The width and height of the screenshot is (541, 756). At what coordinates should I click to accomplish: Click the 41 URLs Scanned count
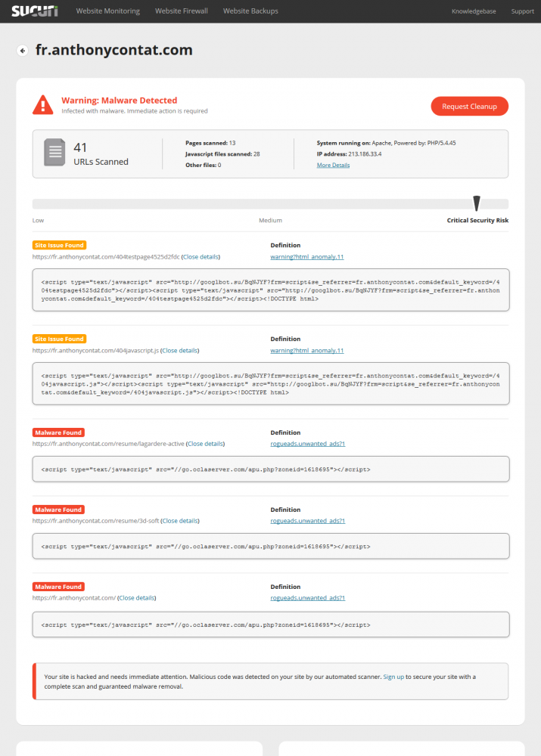[x=101, y=153]
